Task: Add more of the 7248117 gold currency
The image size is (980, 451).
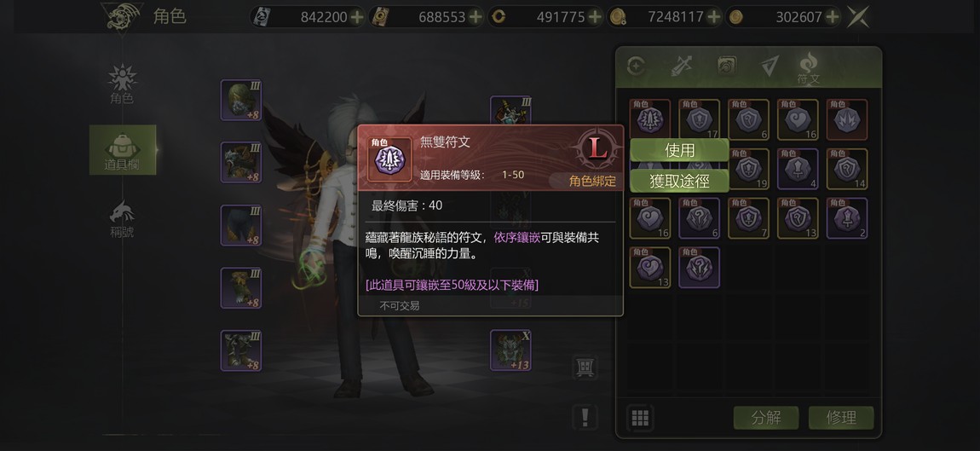Action: pos(714,18)
